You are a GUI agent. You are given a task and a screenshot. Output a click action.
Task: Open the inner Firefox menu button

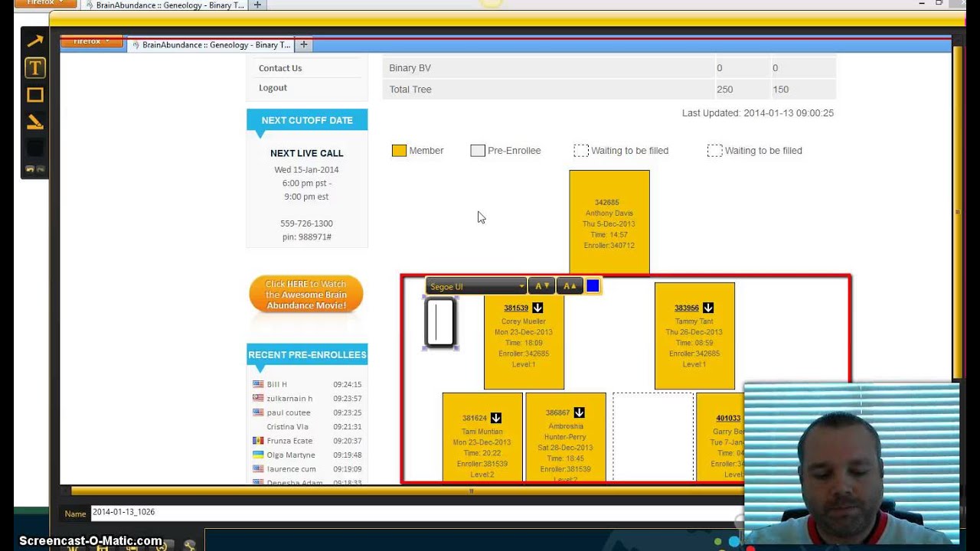tap(92, 41)
